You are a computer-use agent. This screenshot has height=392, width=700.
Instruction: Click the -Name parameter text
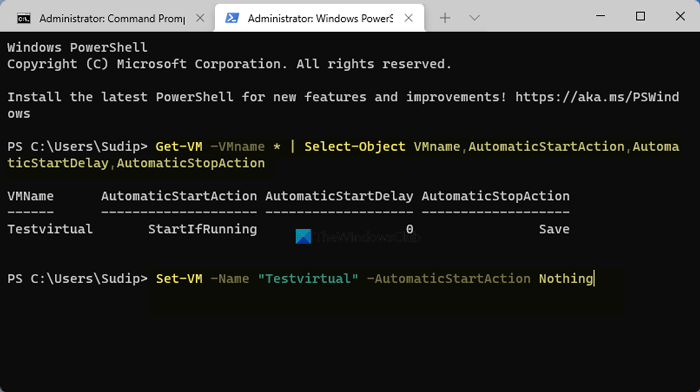coord(229,279)
